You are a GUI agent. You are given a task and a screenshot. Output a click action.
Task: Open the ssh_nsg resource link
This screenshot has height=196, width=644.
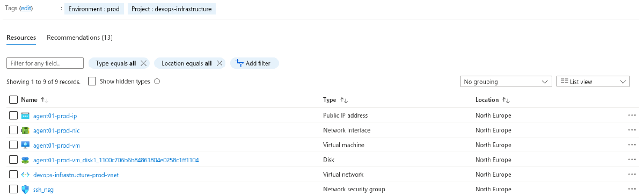pyautogui.click(x=43, y=190)
